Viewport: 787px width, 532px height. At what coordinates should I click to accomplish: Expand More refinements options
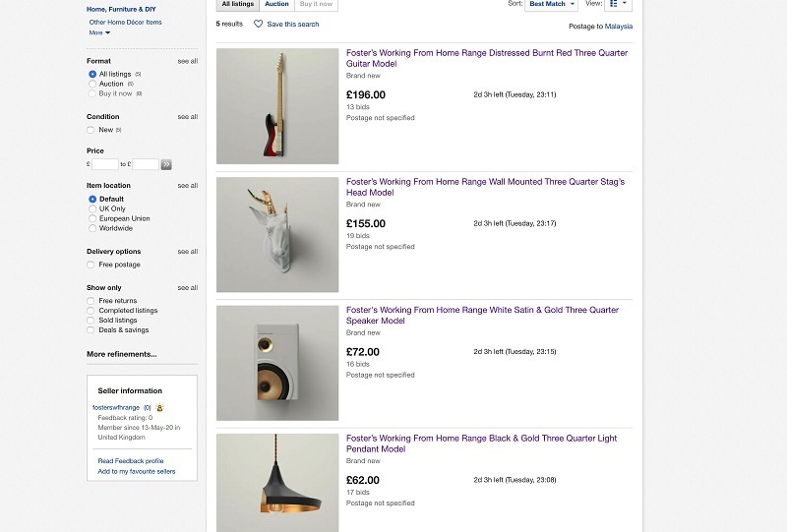(x=121, y=354)
